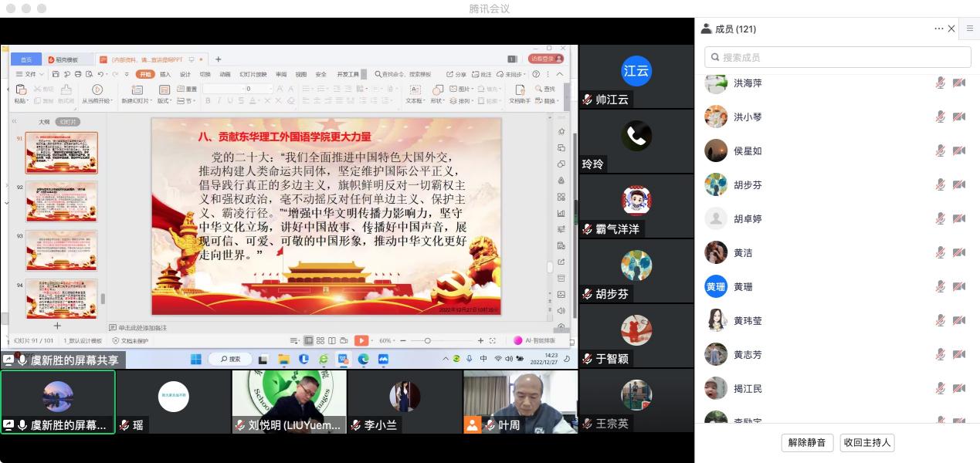980x463 pixels.
Task: Click the normal view icon in WPS status bar
Action: pyautogui.click(x=309, y=340)
